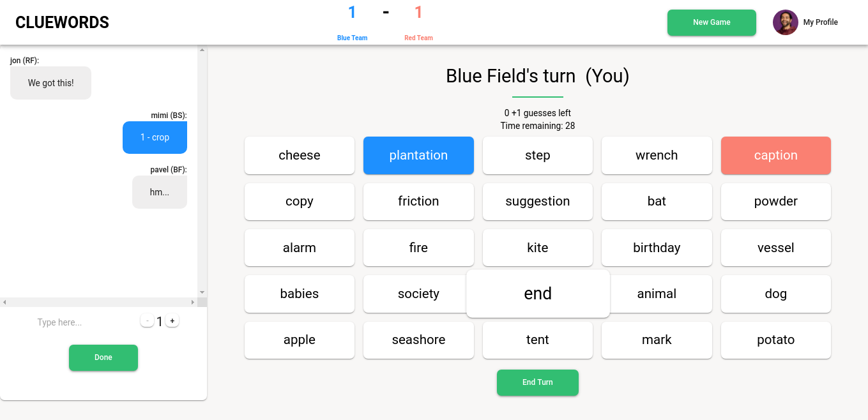Start a New Game
This screenshot has width=868, height=420.
711,22
